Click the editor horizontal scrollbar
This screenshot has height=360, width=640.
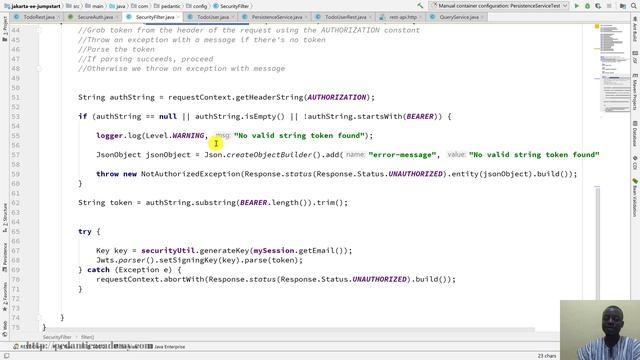(x=288, y=329)
